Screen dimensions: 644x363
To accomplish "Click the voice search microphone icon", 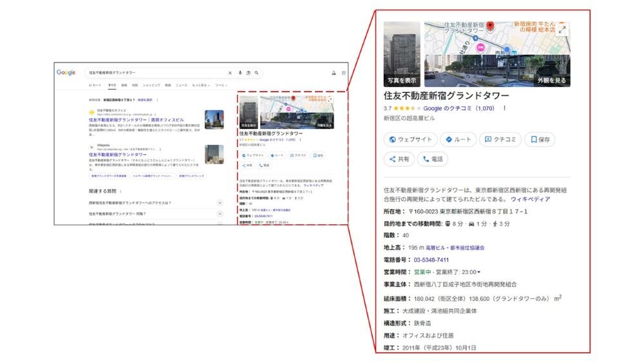I will tap(240, 73).
